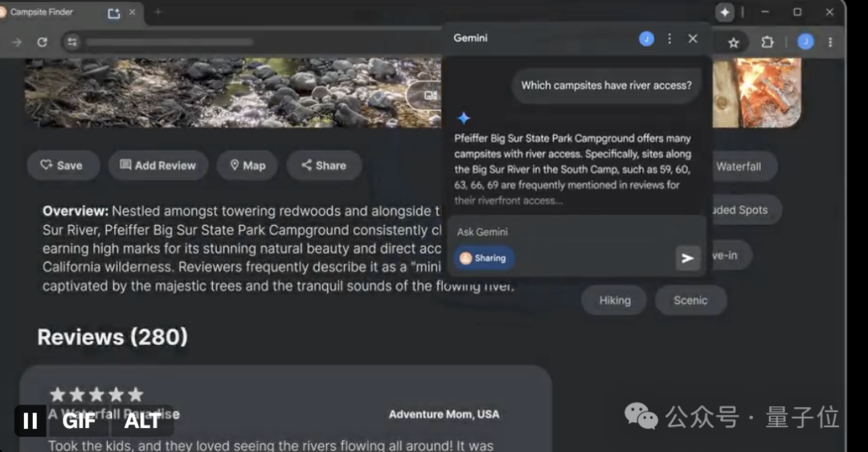Viewport: 868px width, 452px height.
Task: Open Chrome three-dot menu
Action: (830, 42)
